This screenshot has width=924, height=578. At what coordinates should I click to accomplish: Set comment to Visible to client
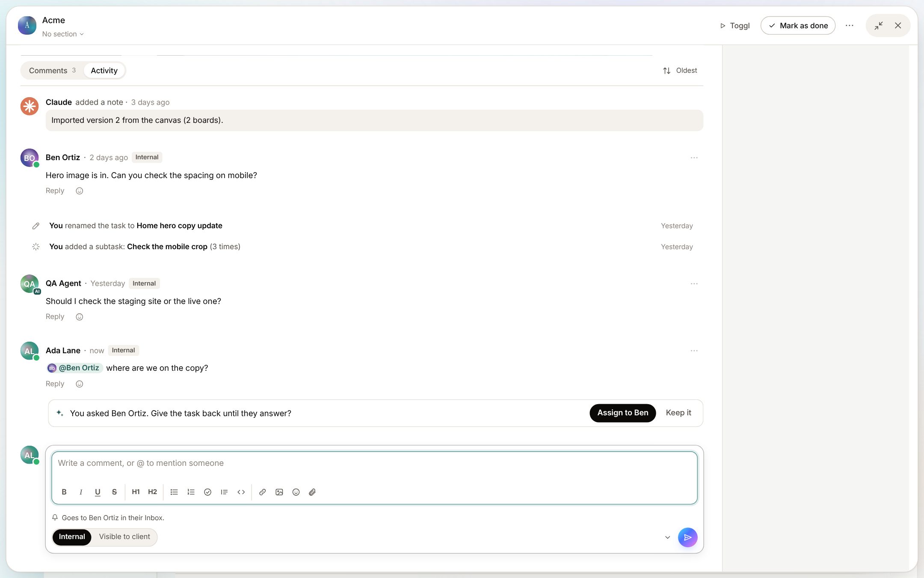coord(124,537)
